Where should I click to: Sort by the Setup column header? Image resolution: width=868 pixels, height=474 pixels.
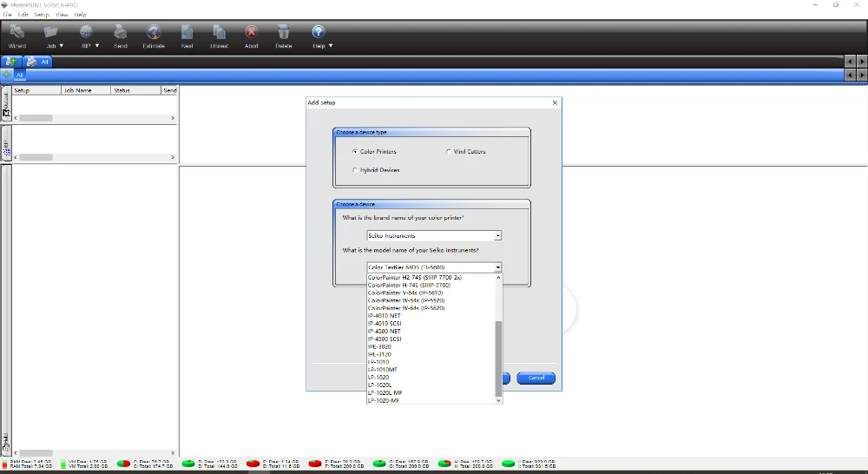(36, 90)
